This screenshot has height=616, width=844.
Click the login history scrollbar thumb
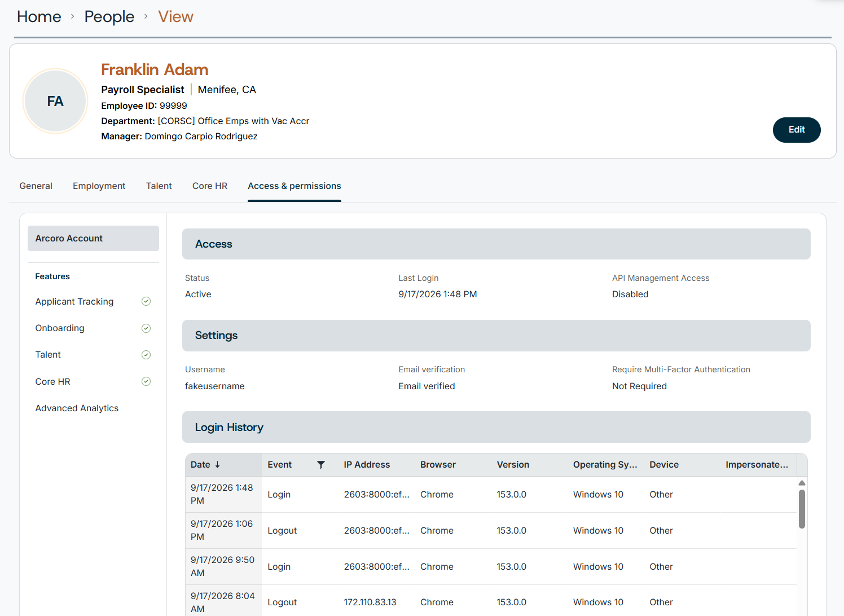coord(802,509)
